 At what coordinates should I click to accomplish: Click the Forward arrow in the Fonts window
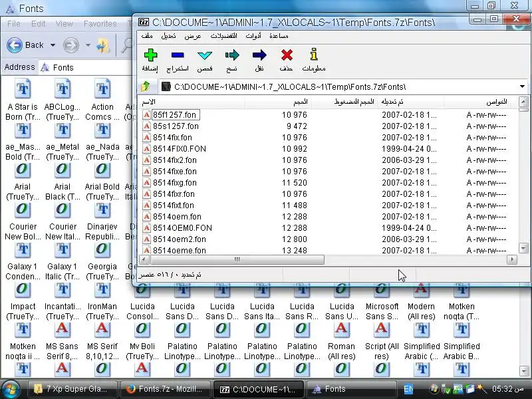point(71,45)
